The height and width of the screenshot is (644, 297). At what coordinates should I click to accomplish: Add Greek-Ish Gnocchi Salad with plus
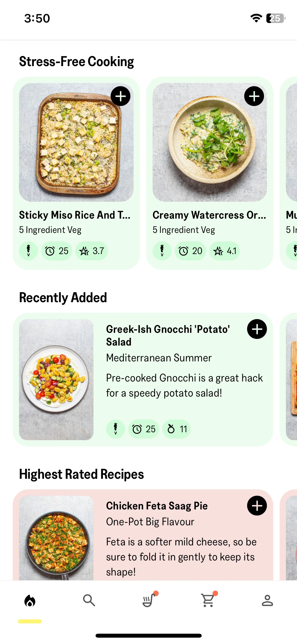tap(257, 329)
